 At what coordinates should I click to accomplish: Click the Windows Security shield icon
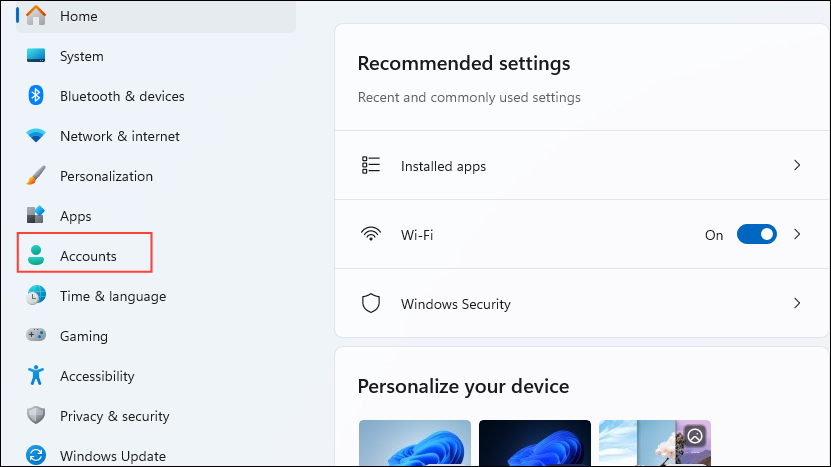[371, 303]
